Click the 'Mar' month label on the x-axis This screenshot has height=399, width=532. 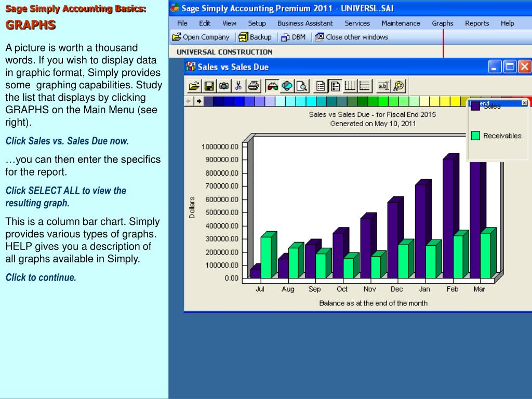coord(479,289)
